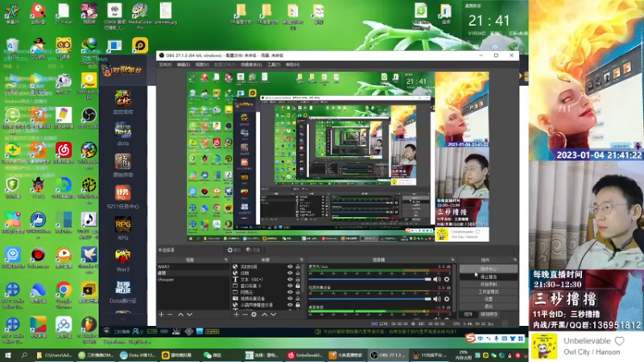
Task: Click the Sogou input method S icon
Action: point(470,338)
